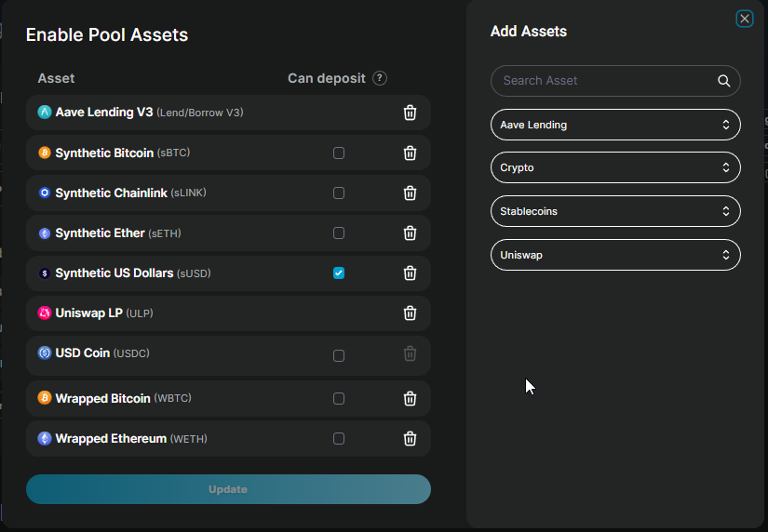Remove Wrapped Ethereum via trash icon
Image resolution: width=768 pixels, height=532 pixels.
(410, 438)
